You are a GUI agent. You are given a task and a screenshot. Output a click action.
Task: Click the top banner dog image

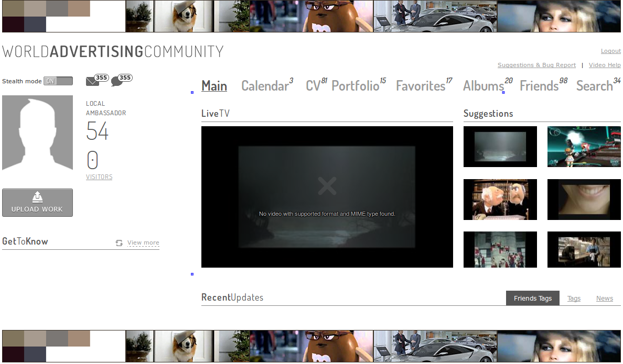[188, 16]
